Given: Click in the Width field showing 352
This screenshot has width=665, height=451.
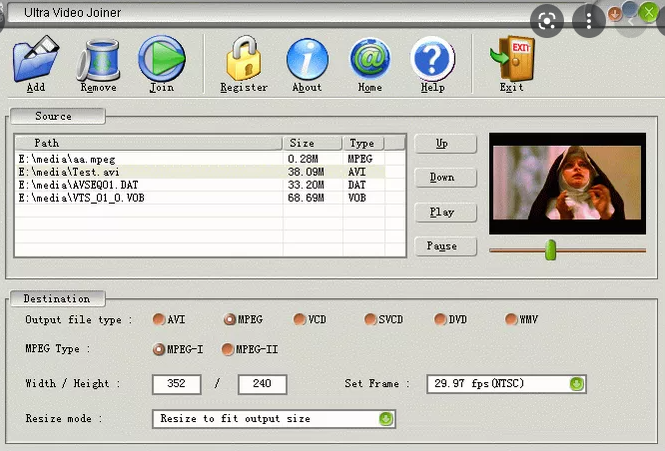Looking at the screenshot, I should 176,384.
